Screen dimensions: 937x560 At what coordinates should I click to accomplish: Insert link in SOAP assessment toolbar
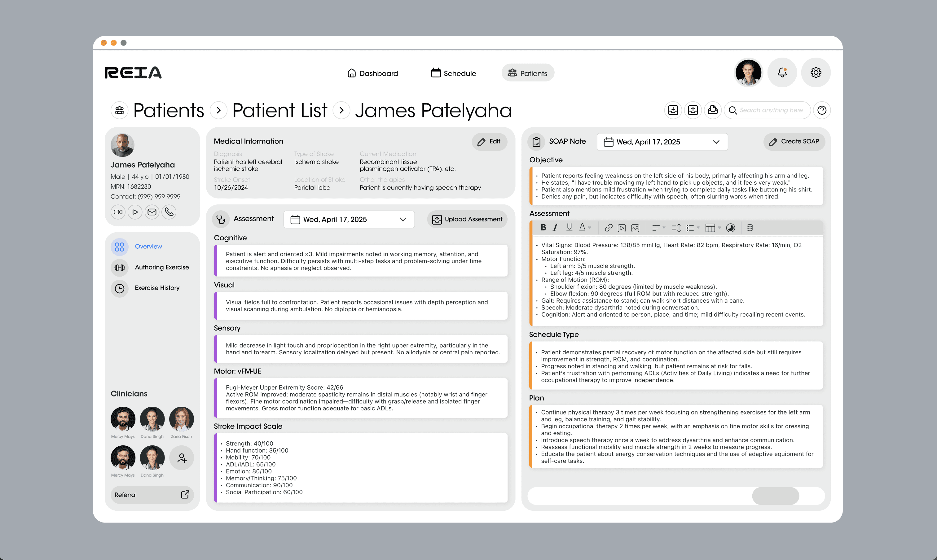click(608, 228)
